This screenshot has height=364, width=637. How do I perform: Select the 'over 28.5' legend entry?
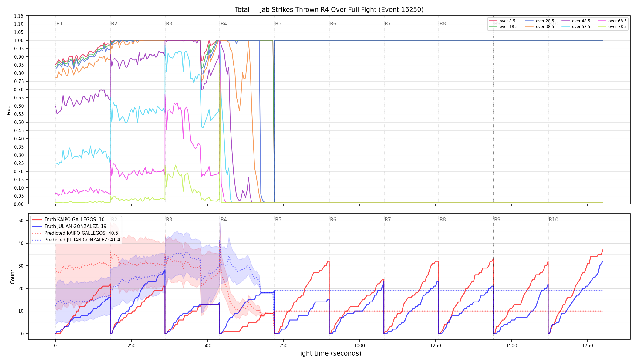(540, 21)
